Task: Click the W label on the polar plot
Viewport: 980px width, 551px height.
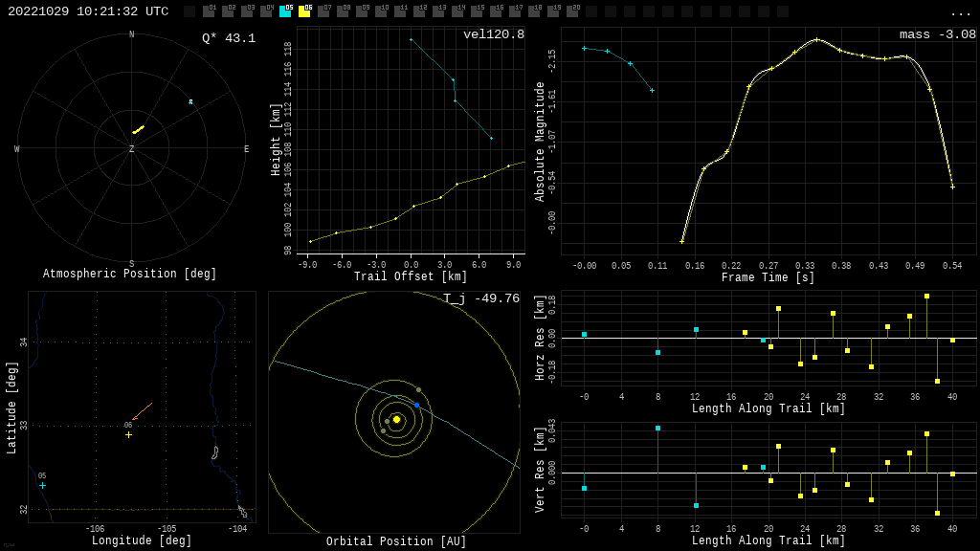Action: pyautogui.click(x=17, y=148)
